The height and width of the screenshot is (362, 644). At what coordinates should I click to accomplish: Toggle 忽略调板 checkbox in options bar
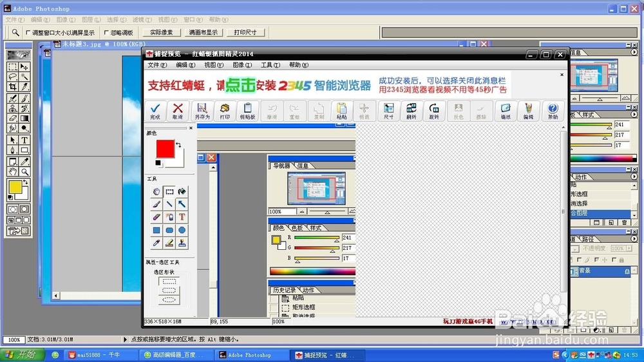pyautogui.click(x=106, y=32)
